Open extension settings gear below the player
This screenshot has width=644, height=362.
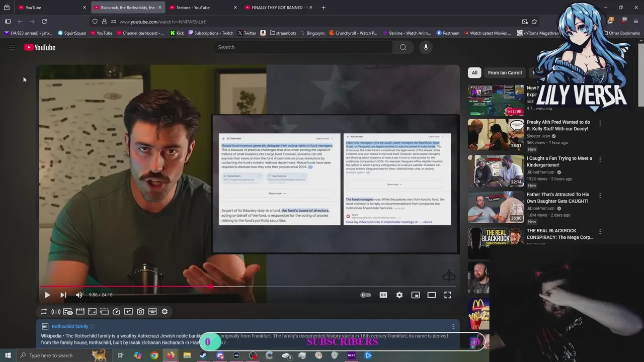(x=165, y=312)
